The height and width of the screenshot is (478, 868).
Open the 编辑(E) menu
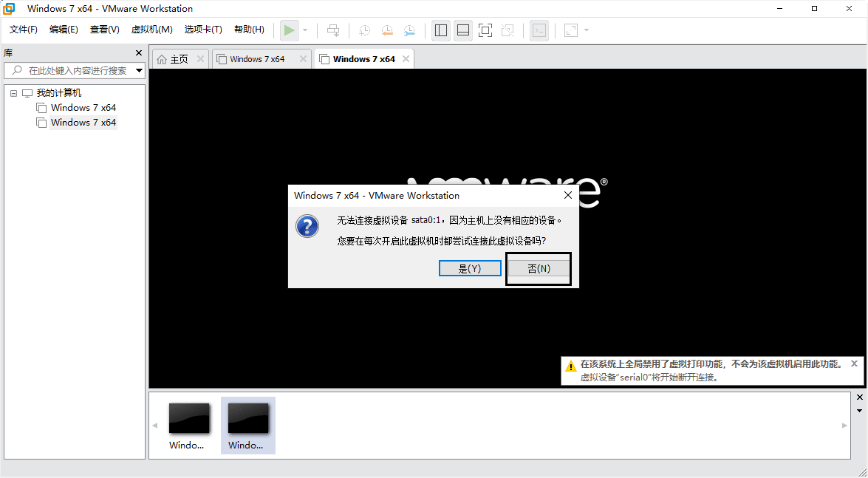(64, 30)
